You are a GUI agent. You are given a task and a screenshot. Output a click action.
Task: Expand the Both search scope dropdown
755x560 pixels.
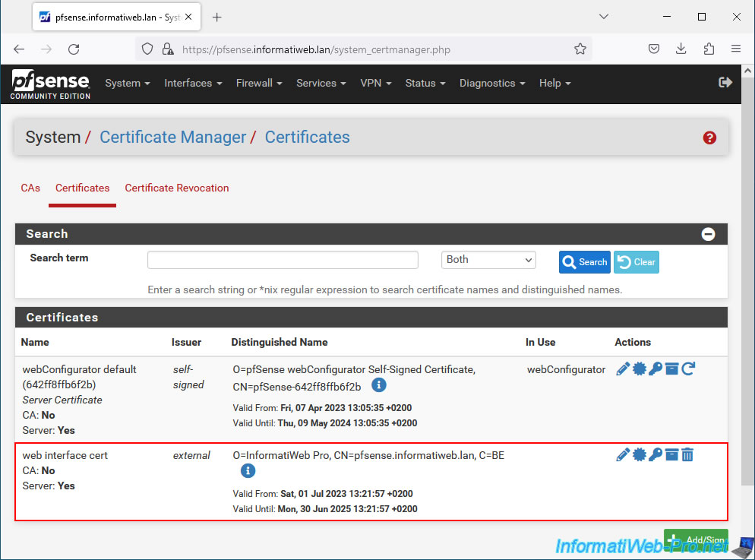(488, 260)
